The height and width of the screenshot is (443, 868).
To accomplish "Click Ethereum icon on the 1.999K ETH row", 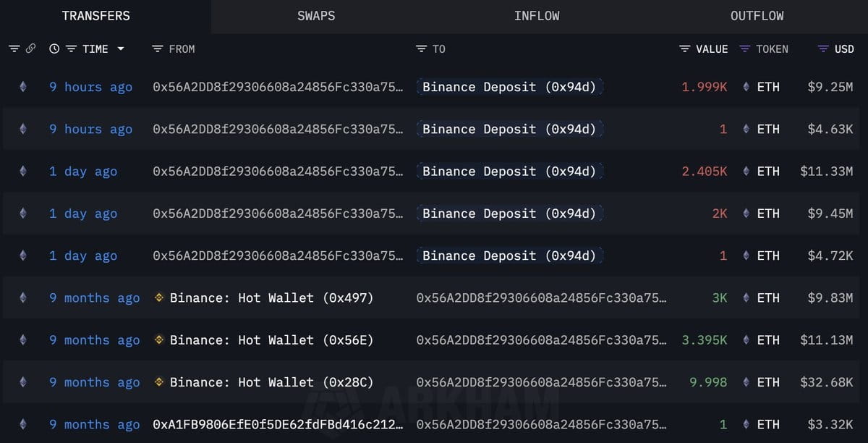I will click(x=22, y=87).
